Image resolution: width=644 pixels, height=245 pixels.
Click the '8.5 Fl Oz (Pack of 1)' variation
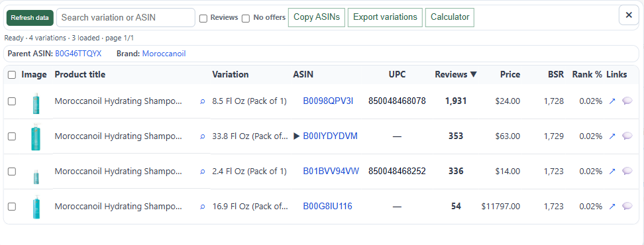[x=249, y=101]
